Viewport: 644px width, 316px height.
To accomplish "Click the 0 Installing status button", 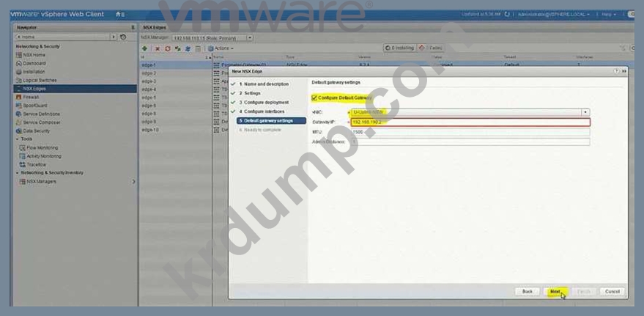I will pyautogui.click(x=399, y=48).
